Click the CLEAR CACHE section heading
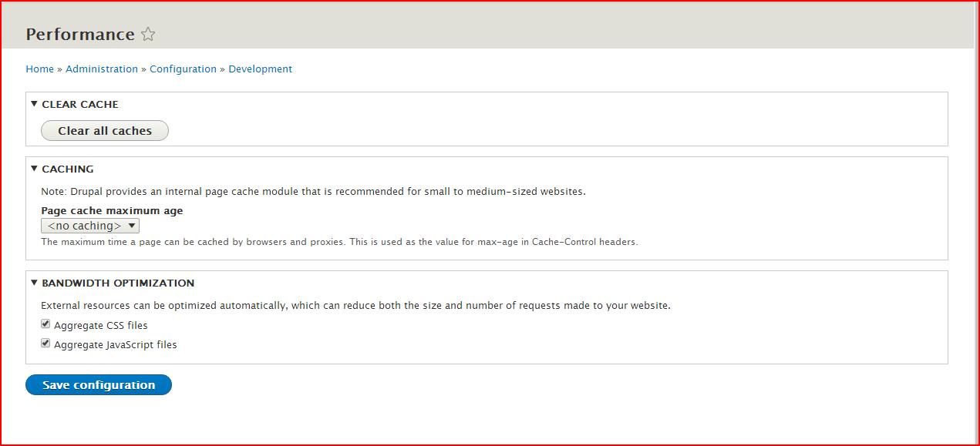 tap(80, 104)
